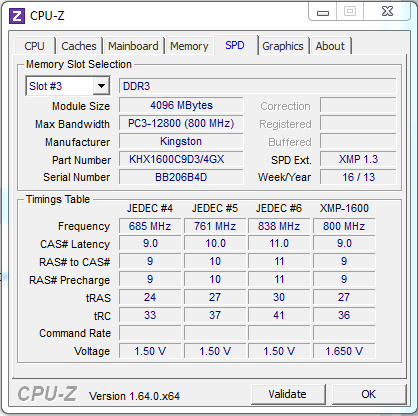Screen dimensions: 418x416
Task: Click the Serial Number field BB206B4D
Action: point(181,177)
